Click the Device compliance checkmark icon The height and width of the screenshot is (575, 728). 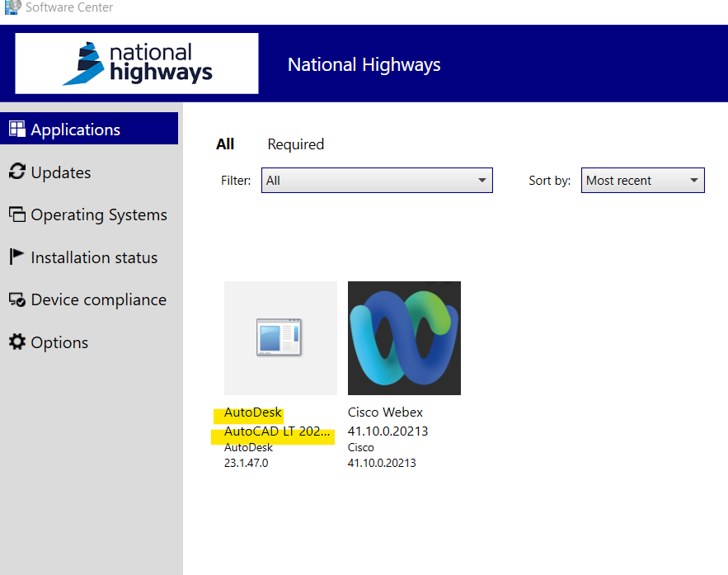16,299
